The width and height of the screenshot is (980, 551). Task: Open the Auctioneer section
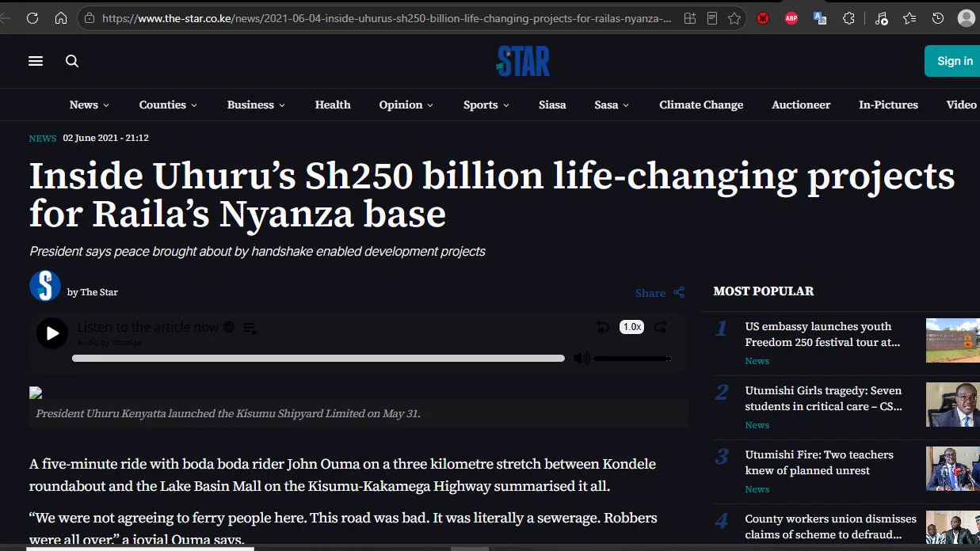tap(801, 104)
